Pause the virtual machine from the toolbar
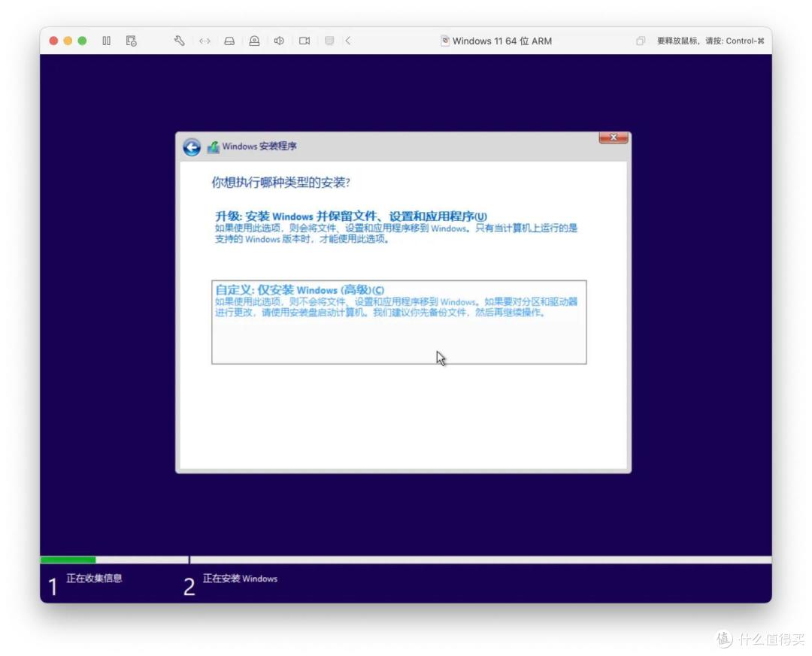Viewport: 812px width, 656px height. (x=106, y=41)
